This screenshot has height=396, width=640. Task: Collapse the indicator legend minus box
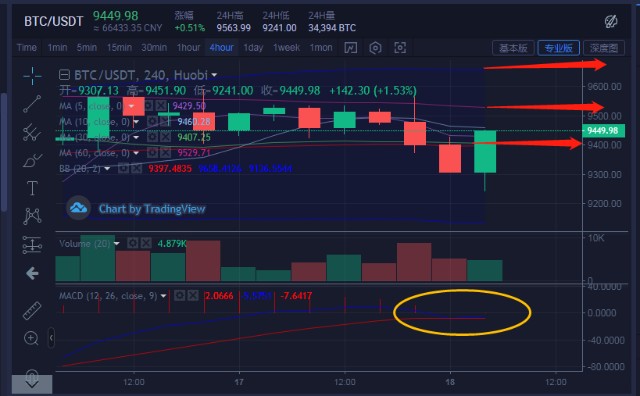point(64,75)
